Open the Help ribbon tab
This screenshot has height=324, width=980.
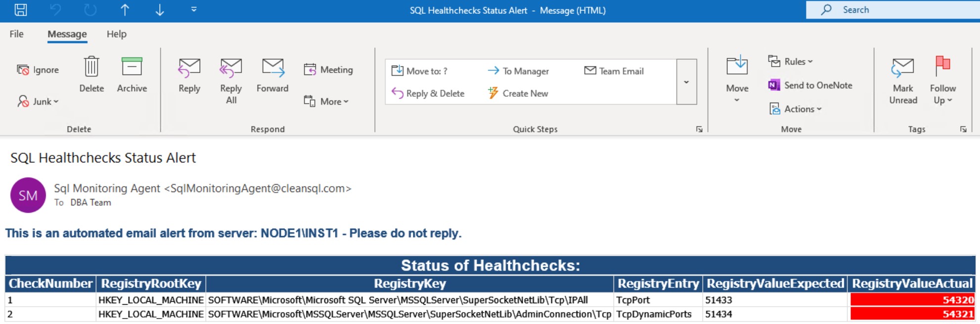tap(117, 34)
